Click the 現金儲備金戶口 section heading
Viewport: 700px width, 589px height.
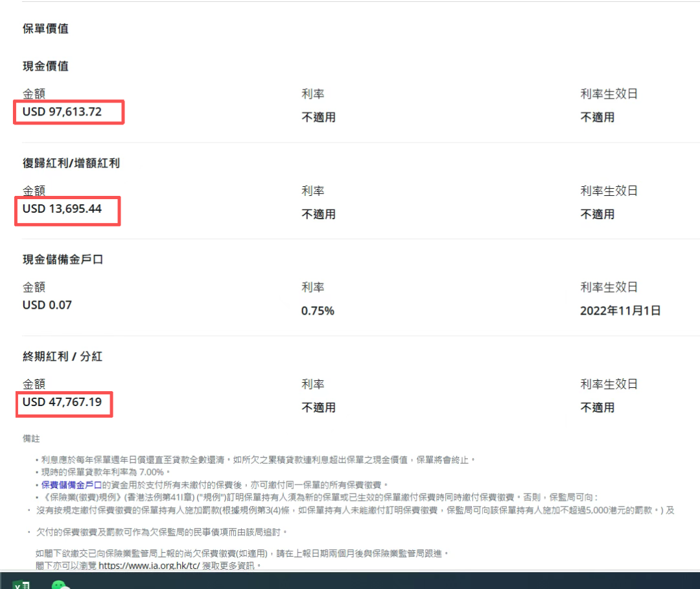coord(63,259)
